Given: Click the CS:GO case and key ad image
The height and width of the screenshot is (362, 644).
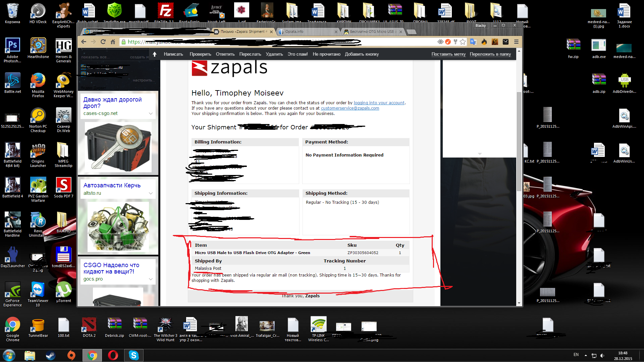Looking at the screenshot, I should [x=118, y=147].
